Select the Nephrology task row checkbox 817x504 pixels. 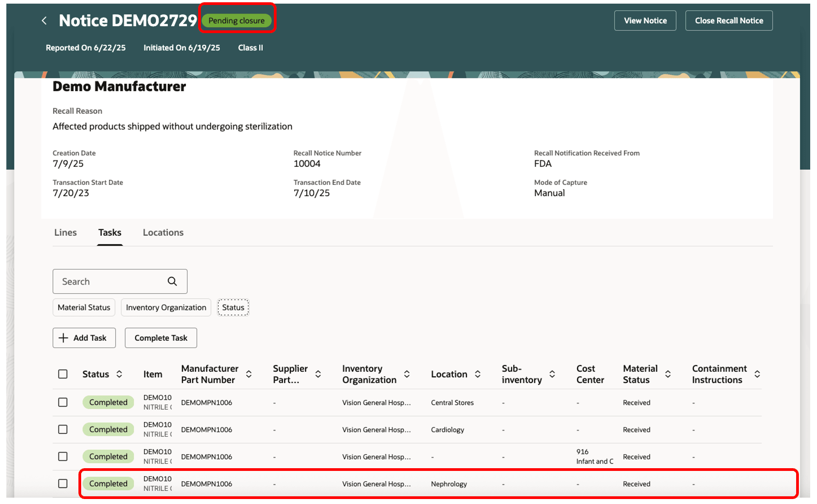pos(63,484)
